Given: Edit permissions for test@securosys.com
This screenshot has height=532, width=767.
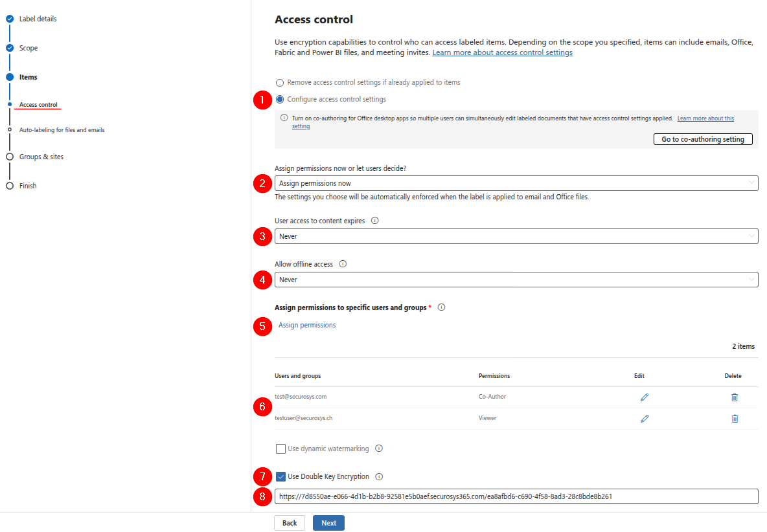Looking at the screenshot, I should pos(645,397).
